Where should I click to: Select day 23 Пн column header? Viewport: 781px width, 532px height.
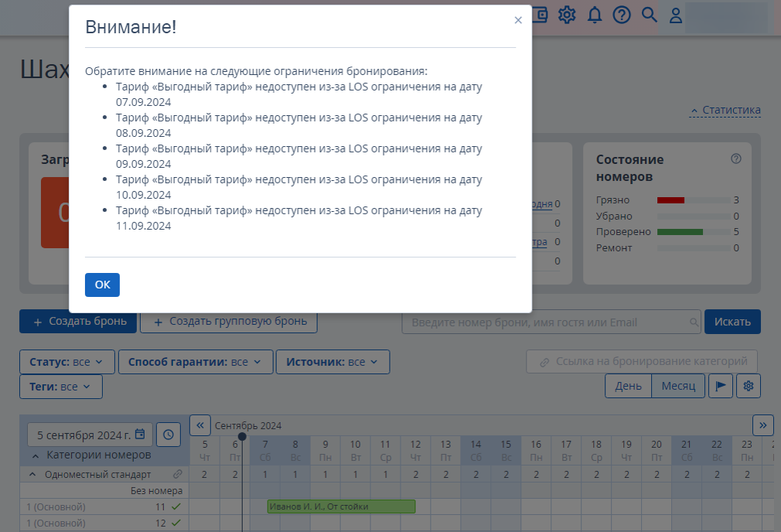point(747,451)
